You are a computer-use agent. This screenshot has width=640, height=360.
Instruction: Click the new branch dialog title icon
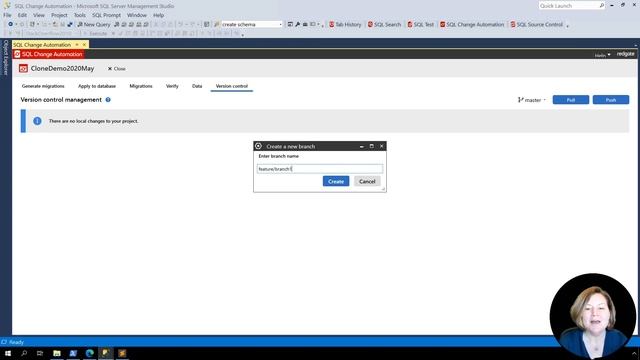[x=258, y=146]
